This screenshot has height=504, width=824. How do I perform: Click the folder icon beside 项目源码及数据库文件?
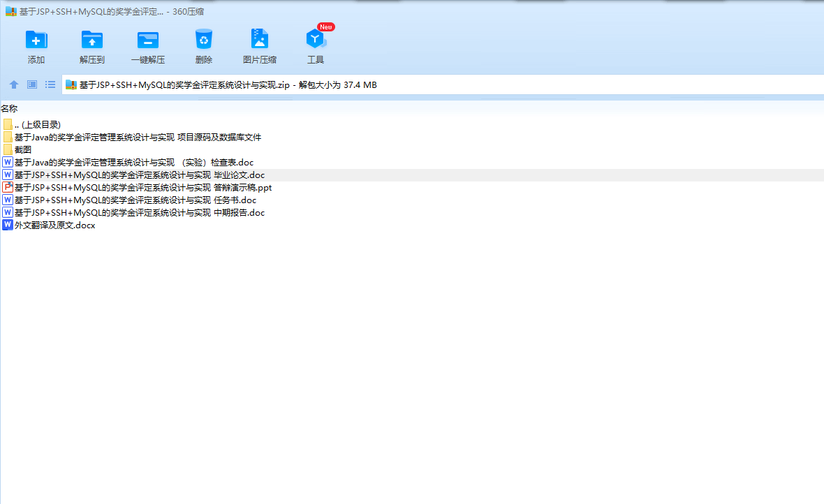pyautogui.click(x=8, y=137)
